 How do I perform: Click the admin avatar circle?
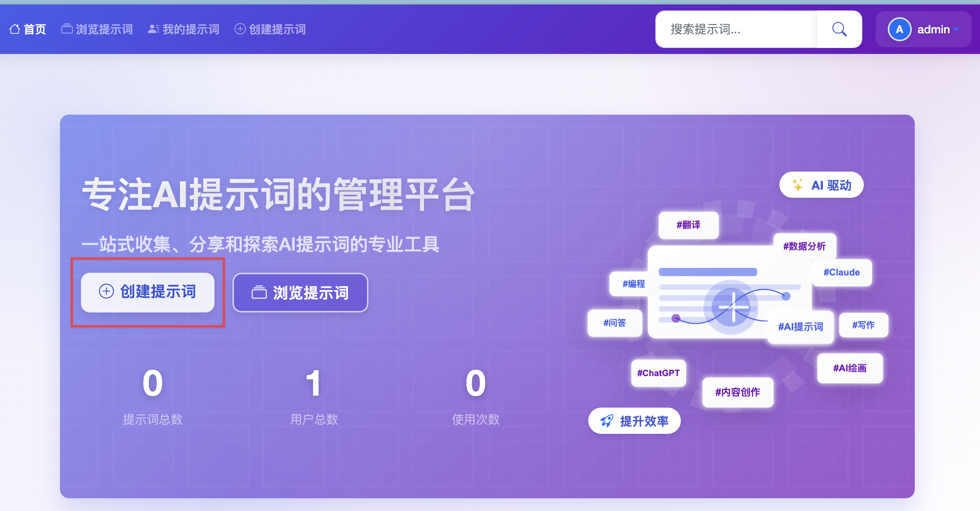pos(899,29)
